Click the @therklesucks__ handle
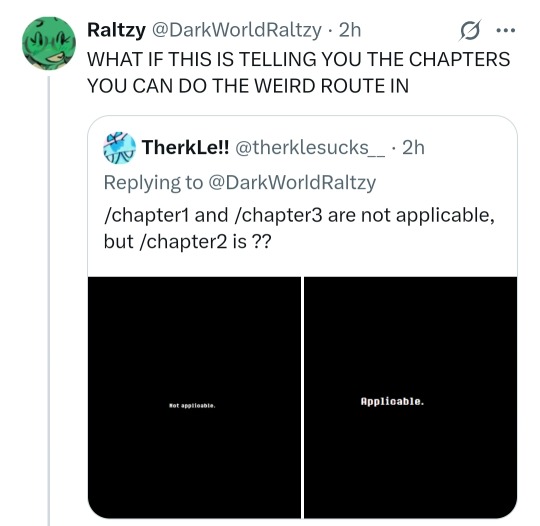The width and height of the screenshot is (540, 526). coord(310,147)
